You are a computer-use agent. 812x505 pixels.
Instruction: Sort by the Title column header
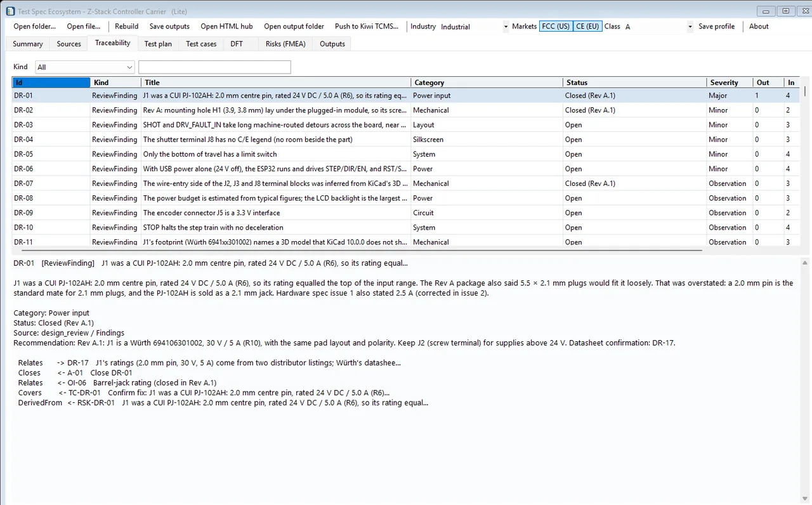click(276, 82)
